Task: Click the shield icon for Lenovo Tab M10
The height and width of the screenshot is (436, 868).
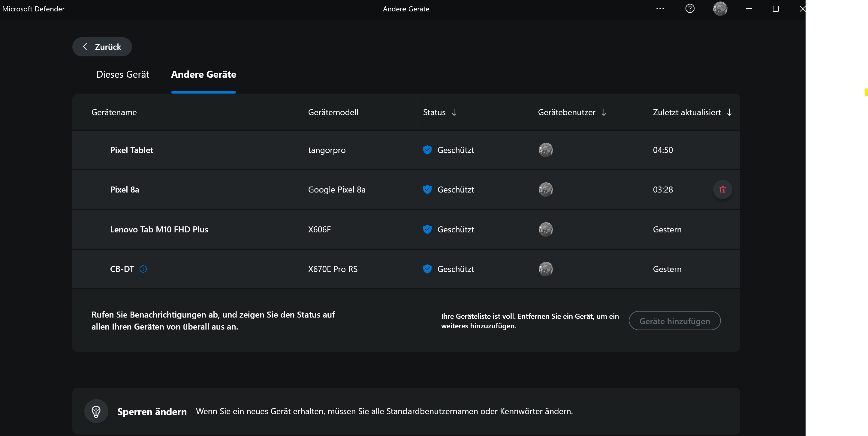Action: (x=427, y=229)
